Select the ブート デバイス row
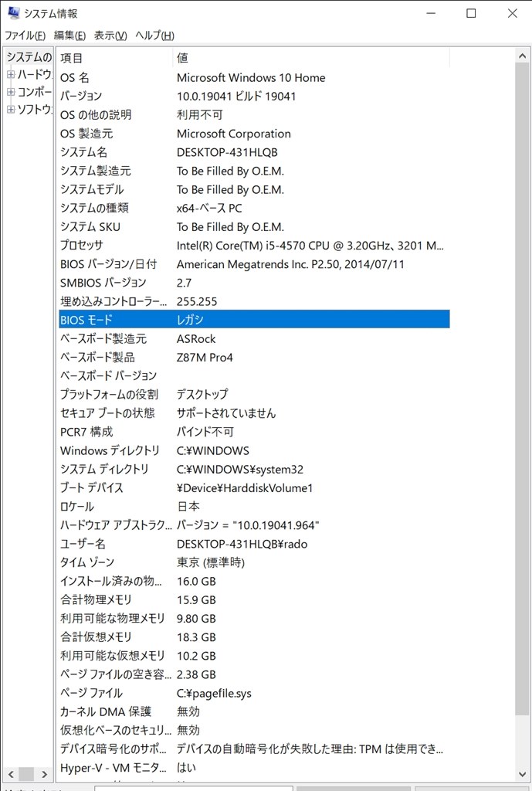This screenshot has width=532, height=791. 254,488
